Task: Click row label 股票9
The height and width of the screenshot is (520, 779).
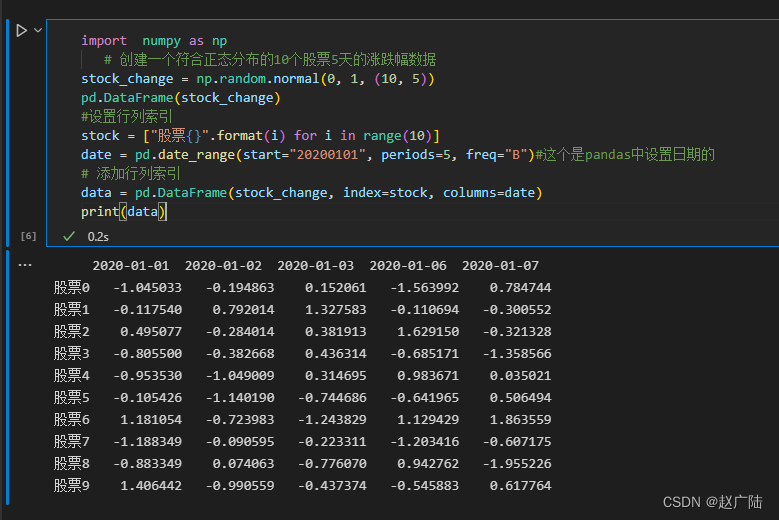Action: tap(72, 485)
